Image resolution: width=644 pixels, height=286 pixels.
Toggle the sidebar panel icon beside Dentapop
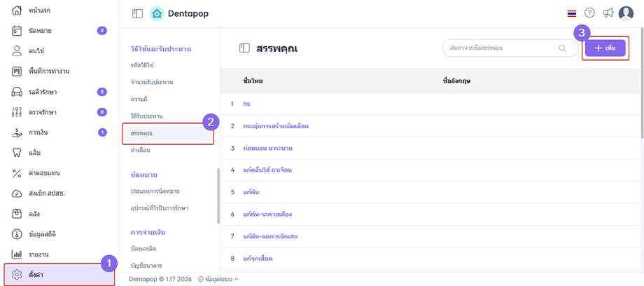coord(137,13)
